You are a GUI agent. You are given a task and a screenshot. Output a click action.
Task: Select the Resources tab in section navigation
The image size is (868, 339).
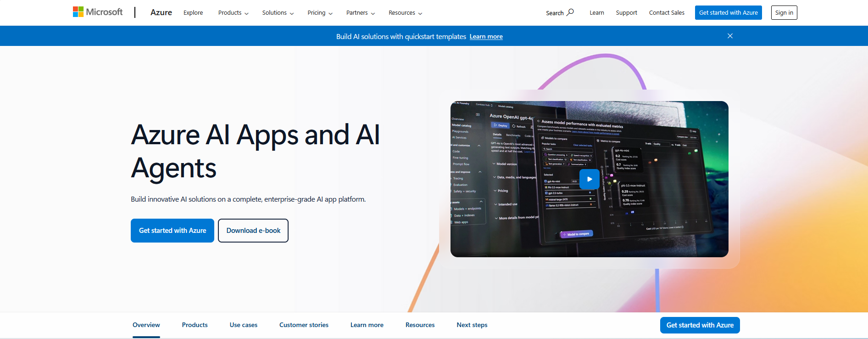[x=420, y=325]
